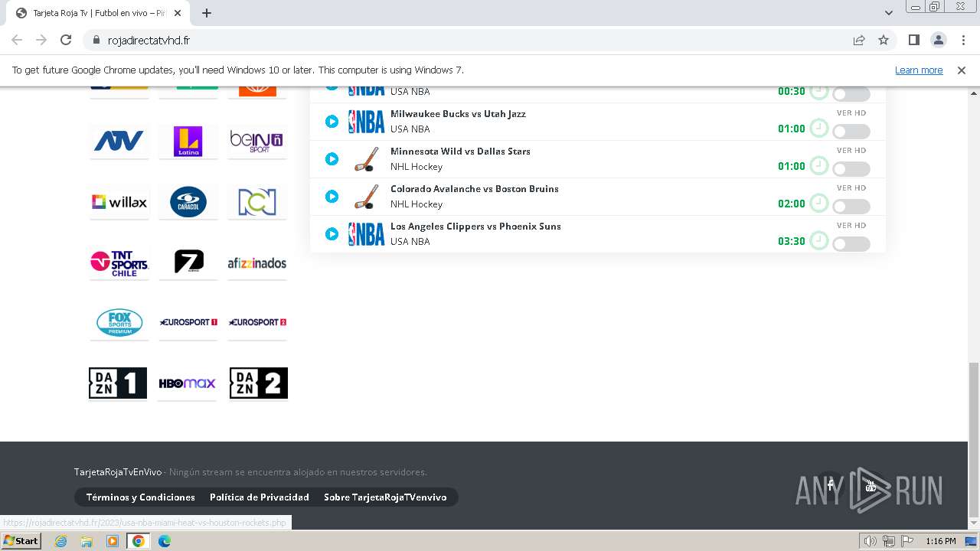980x551 pixels.
Task: Toggle VER HD for Minnesota Wild vs Dallas Stars
Action: pos(851,169)
